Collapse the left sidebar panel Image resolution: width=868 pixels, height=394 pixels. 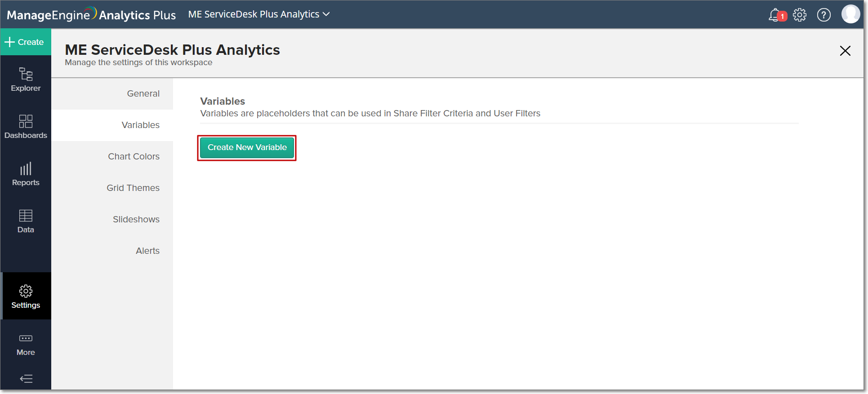click(x=26, y=379)
